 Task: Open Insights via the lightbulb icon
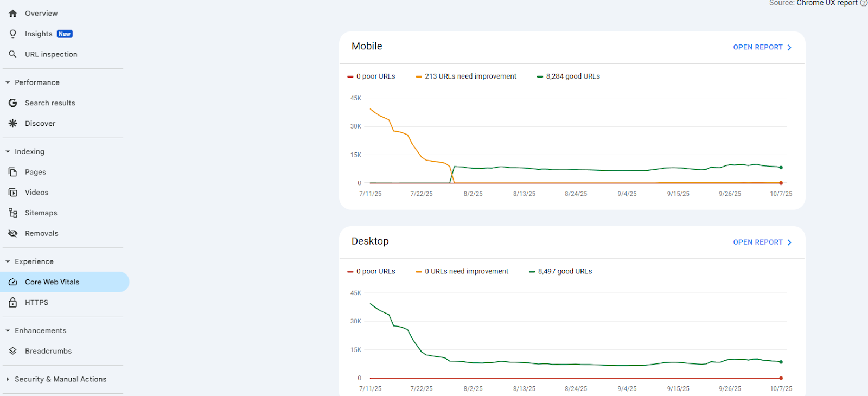(x=13, y=34)
